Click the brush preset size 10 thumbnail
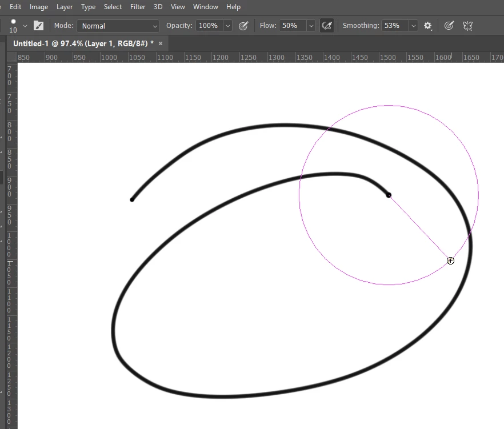 (13, 26)
